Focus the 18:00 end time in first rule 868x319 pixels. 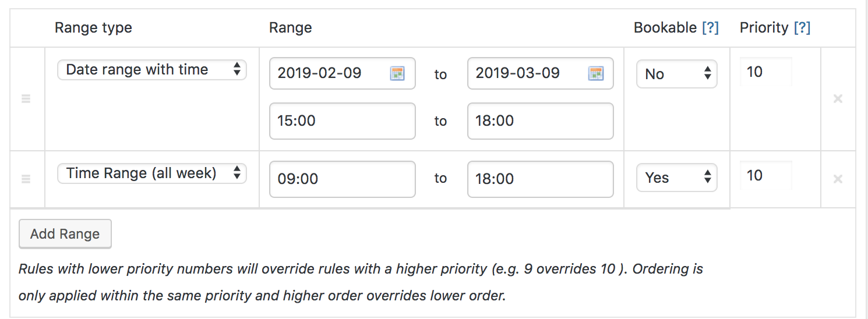[x=541, y=121]
